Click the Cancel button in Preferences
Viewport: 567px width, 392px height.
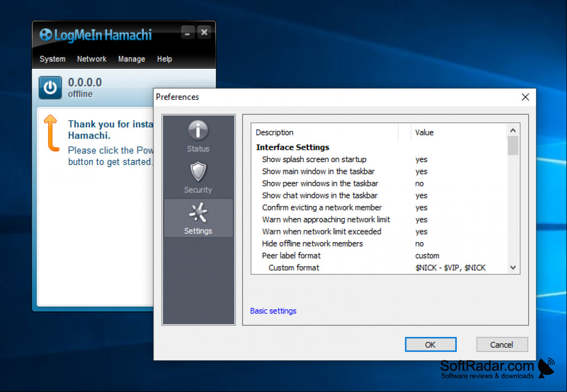click(x=502, y=345)
